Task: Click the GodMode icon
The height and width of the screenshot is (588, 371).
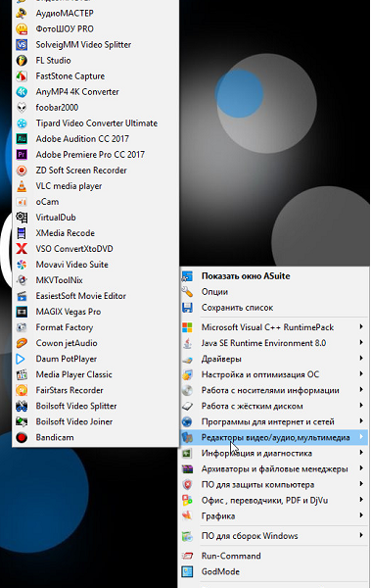Action: [x=187, y=571]
